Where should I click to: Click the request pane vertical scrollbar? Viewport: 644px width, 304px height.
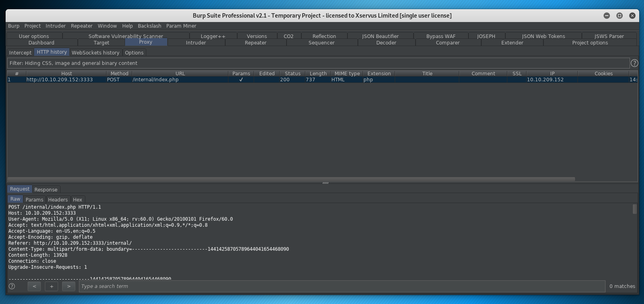tap(634, 209)
